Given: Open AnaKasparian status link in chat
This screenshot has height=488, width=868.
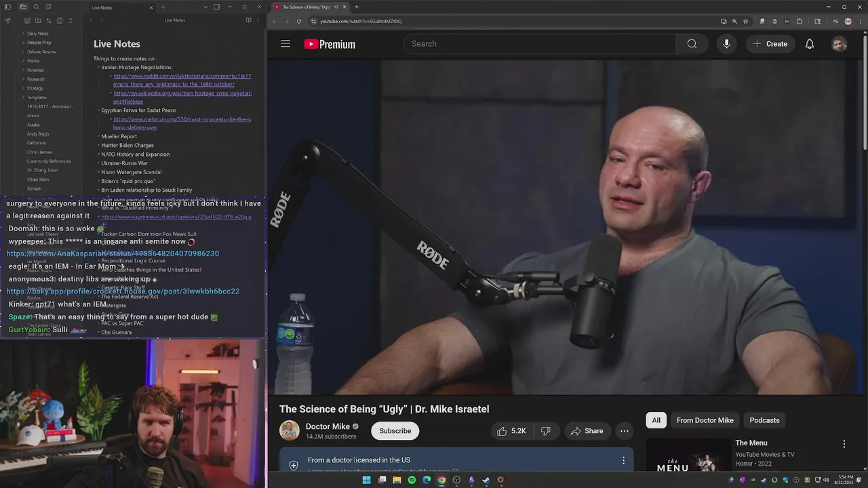Looking at the screenshot, I should coord(113,253).
